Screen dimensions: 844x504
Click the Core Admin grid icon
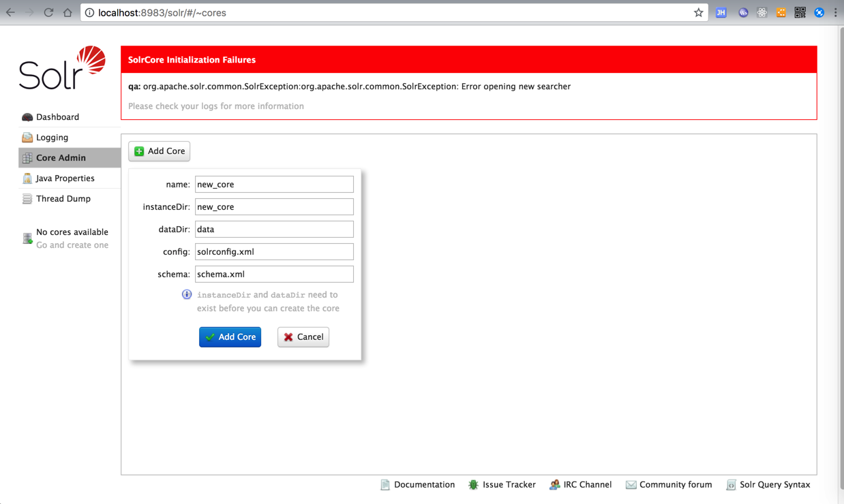27,158
